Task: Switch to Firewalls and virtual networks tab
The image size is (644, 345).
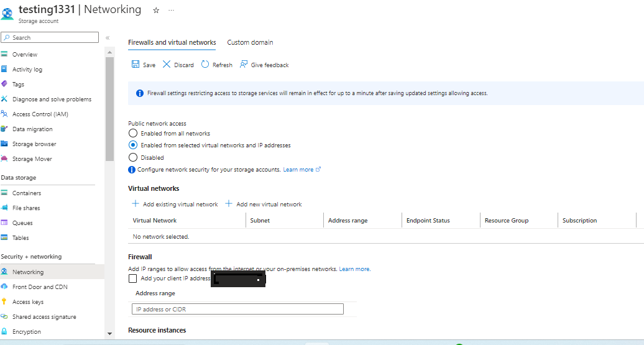Action: coord(172,42)
